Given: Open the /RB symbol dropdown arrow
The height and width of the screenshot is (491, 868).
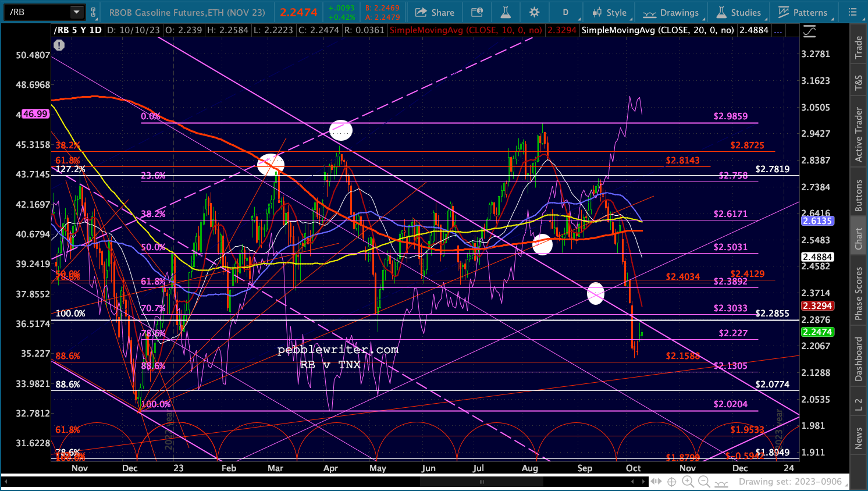Looking at the screenshot, I should tap(77, 12).
